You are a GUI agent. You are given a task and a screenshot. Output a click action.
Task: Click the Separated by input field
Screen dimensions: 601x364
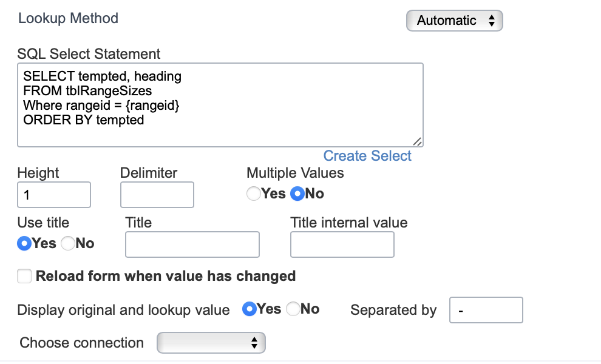pyautogui.click(x=486, y=310)
